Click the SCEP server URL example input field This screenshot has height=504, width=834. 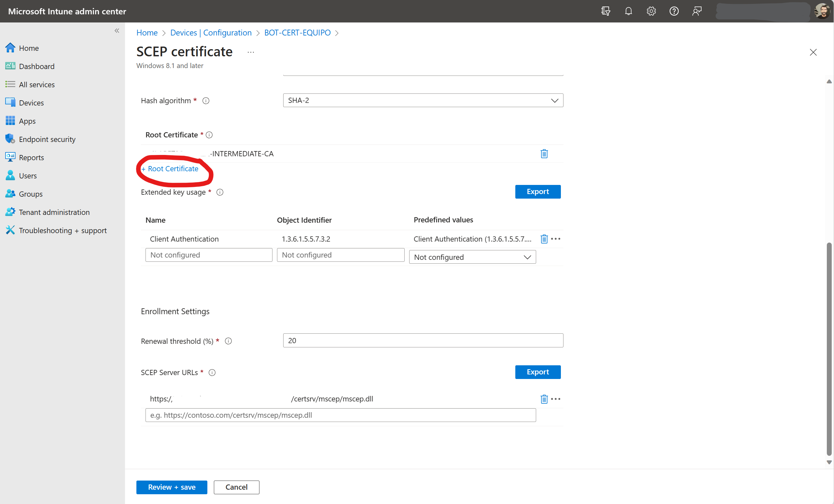(340, 415)
